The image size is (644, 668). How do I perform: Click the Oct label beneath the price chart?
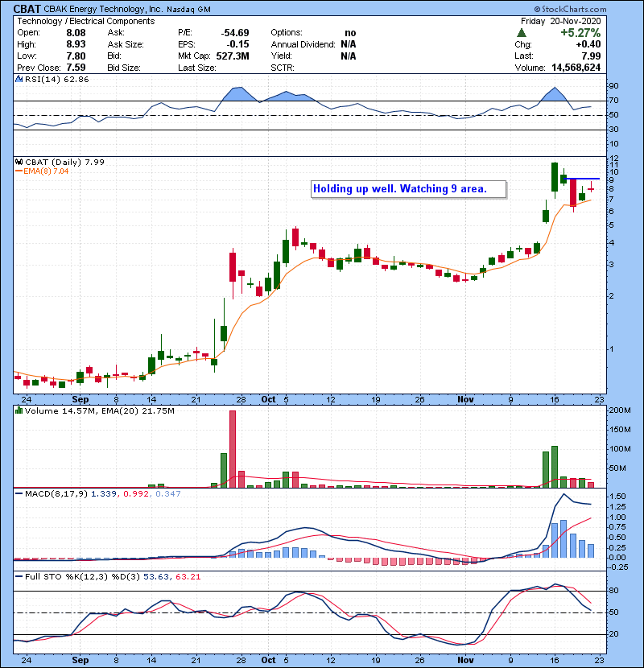[269, 399]
